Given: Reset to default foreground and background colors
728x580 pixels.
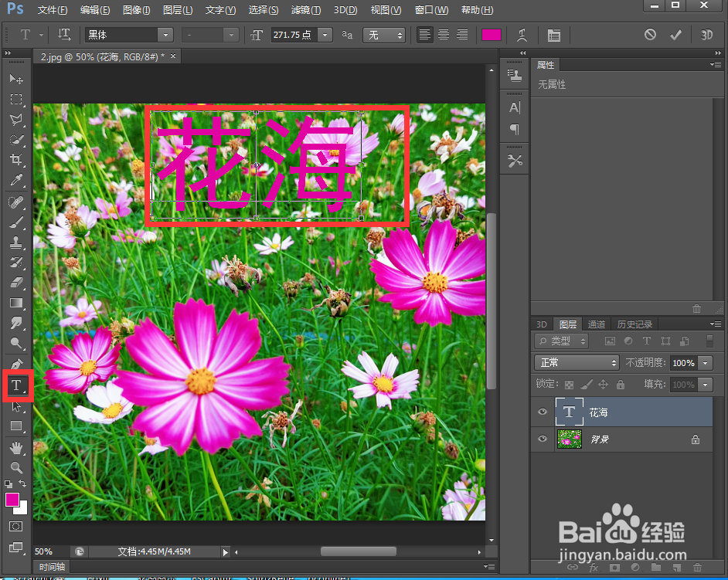Looking at the screenshot, I should coord(9,484).
